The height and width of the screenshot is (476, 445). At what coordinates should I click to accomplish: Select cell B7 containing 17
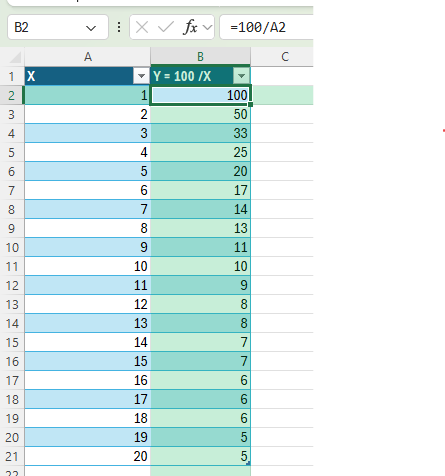tap(200, 190)
